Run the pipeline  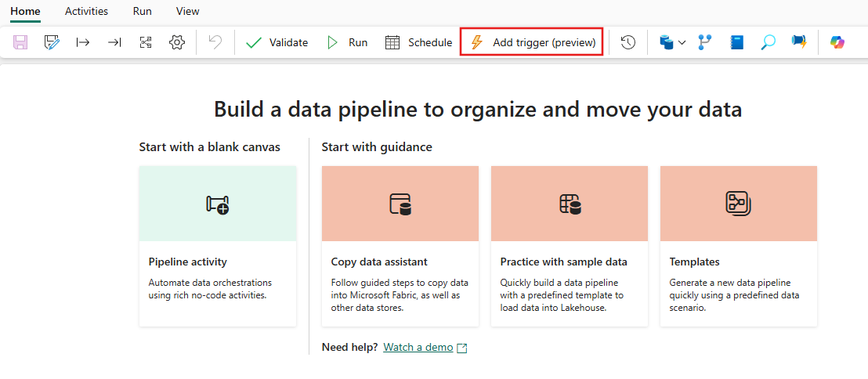coord(348,42)
